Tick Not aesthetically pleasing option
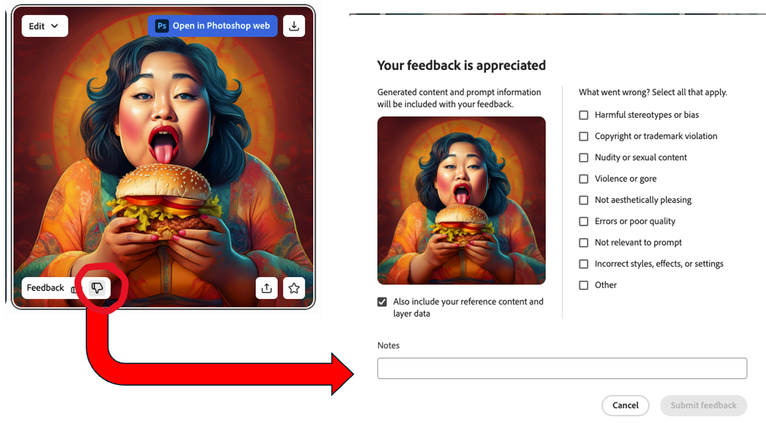This screenshot has width=766, height=423. [583, 200]
